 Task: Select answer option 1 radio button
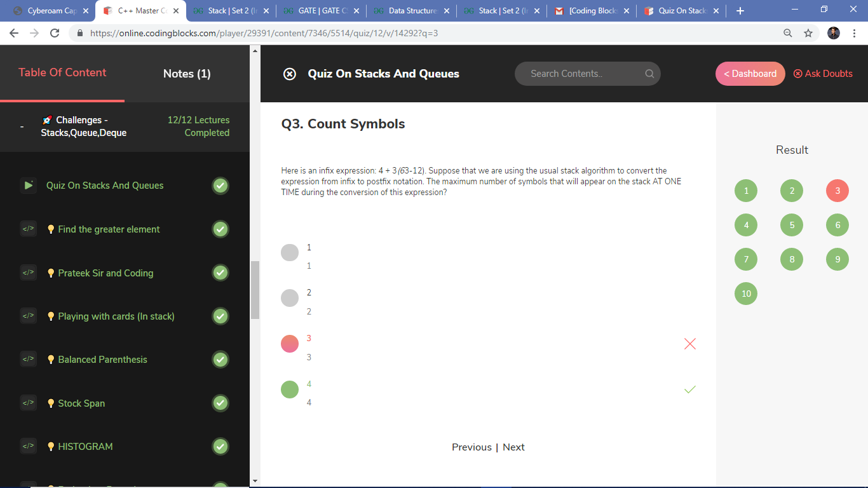click(x=290, y=252)
